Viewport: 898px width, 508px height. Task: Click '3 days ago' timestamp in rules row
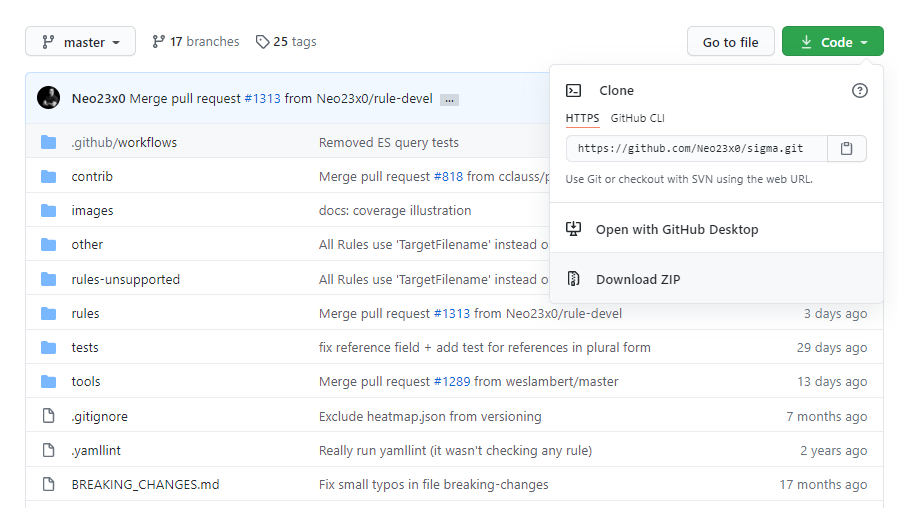point(836,314)
